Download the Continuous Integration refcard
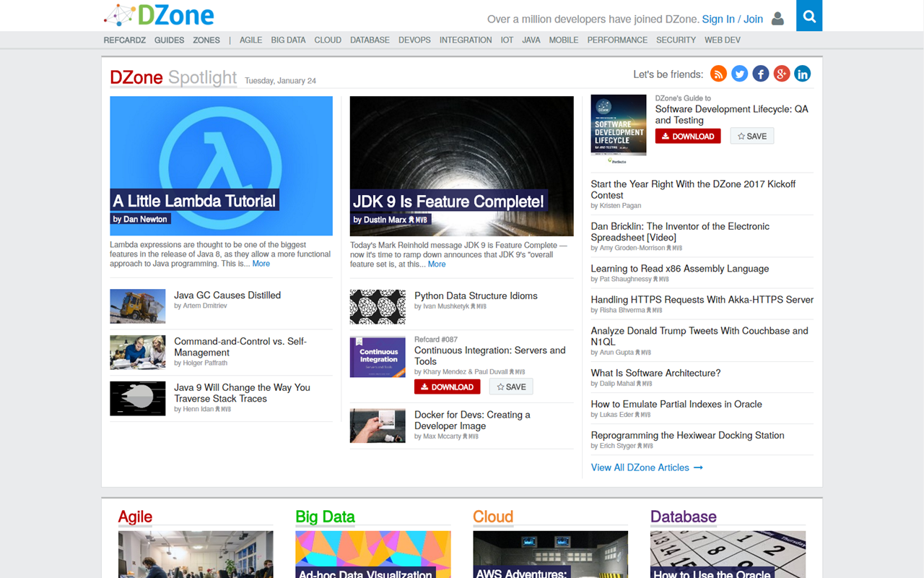 point(447,387)
